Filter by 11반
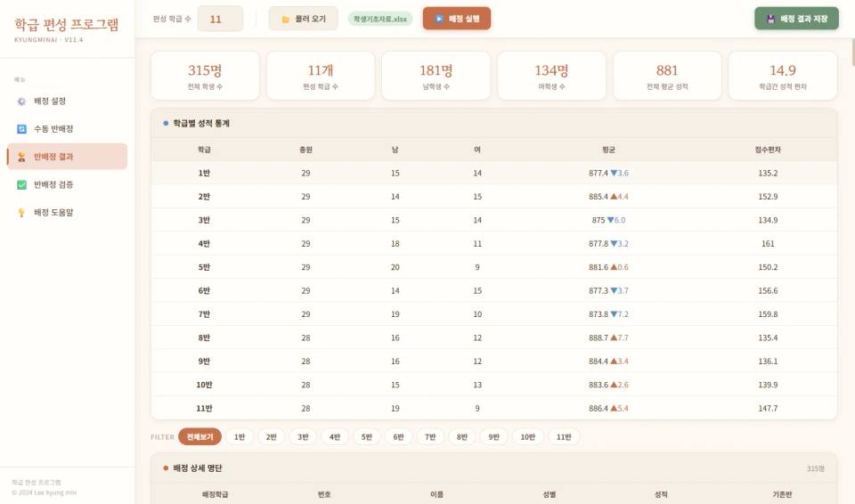 [563, 437]
